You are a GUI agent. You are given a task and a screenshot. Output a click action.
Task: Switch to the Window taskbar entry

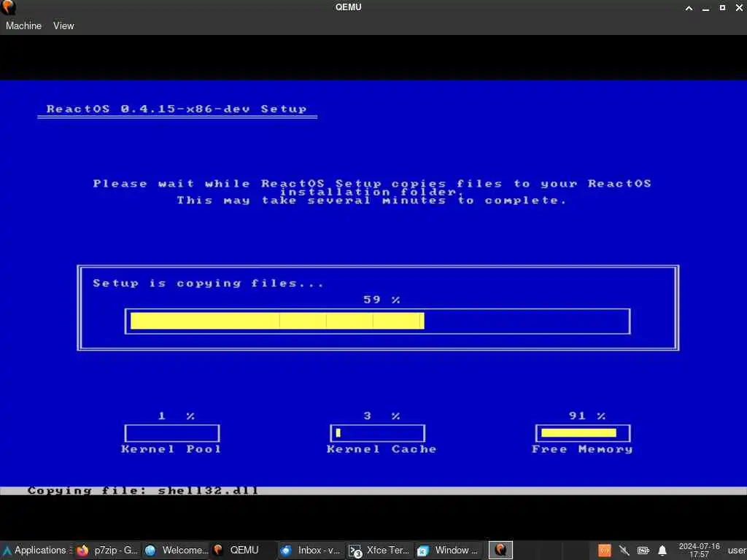click(449, 550)
